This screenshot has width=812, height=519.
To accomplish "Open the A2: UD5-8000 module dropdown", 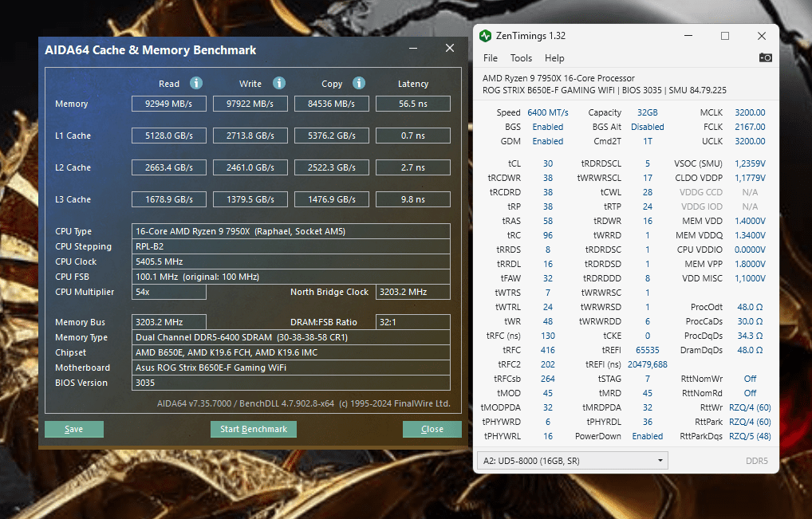I will 572,461.
